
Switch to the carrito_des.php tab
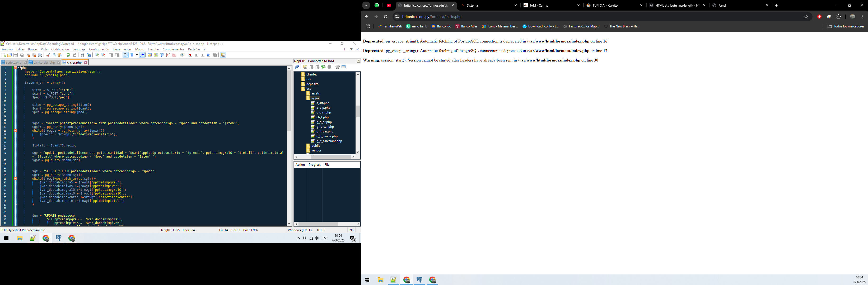click(44, 62)
